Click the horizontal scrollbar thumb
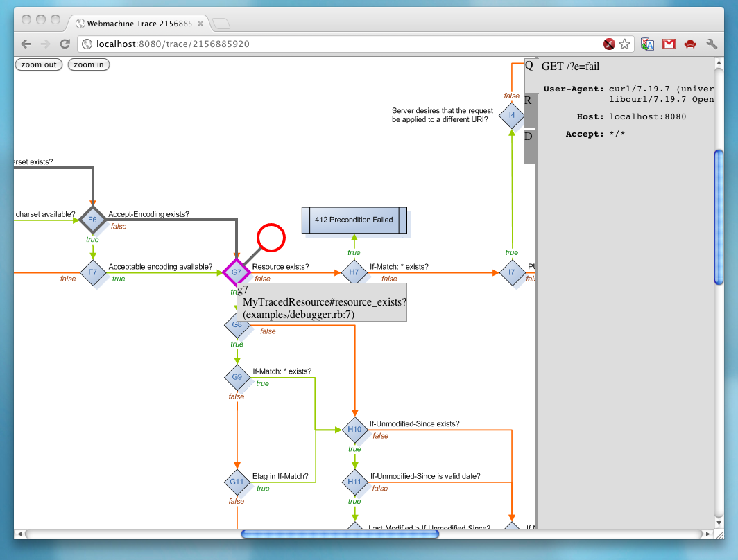 [x=340, y=534]
